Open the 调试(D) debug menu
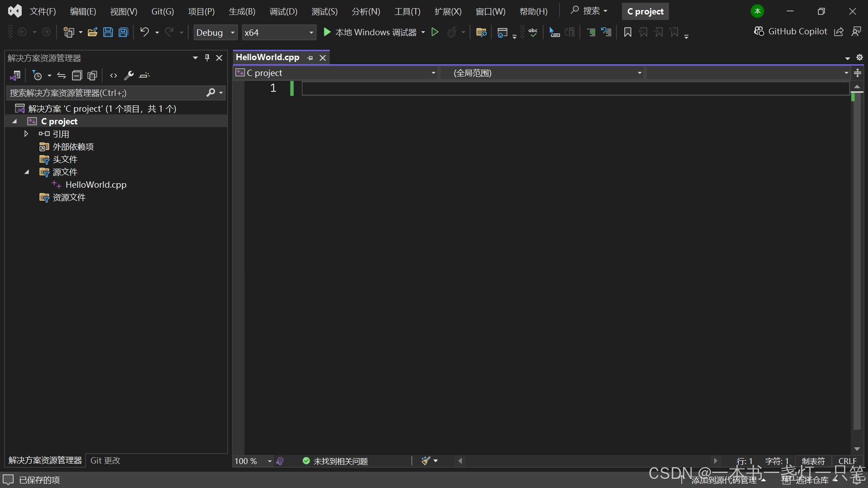The image size is (868, 488). pos(283,11)
